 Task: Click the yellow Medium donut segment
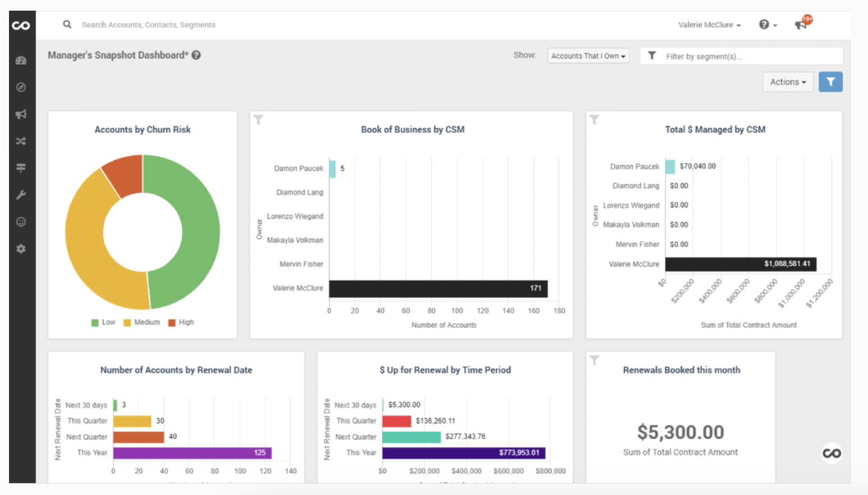coord(84,241)
